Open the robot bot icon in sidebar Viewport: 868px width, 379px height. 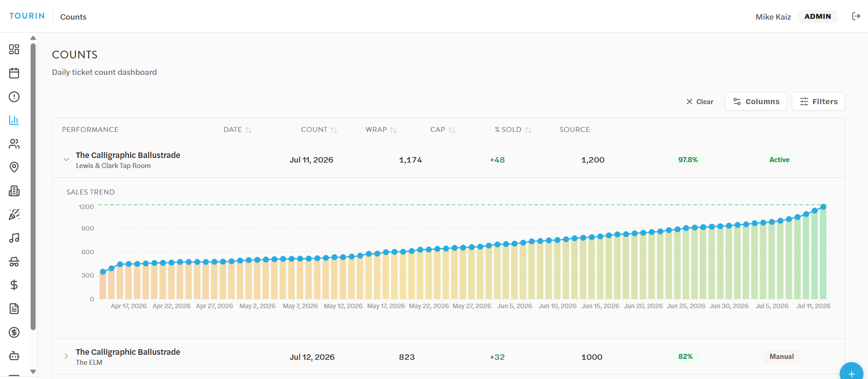14,356
